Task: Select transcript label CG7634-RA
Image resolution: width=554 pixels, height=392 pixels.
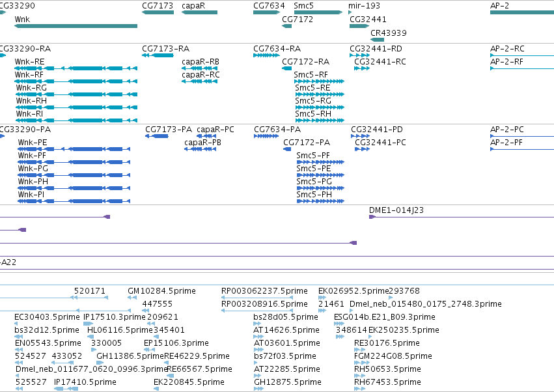Action: pos(277,49)
